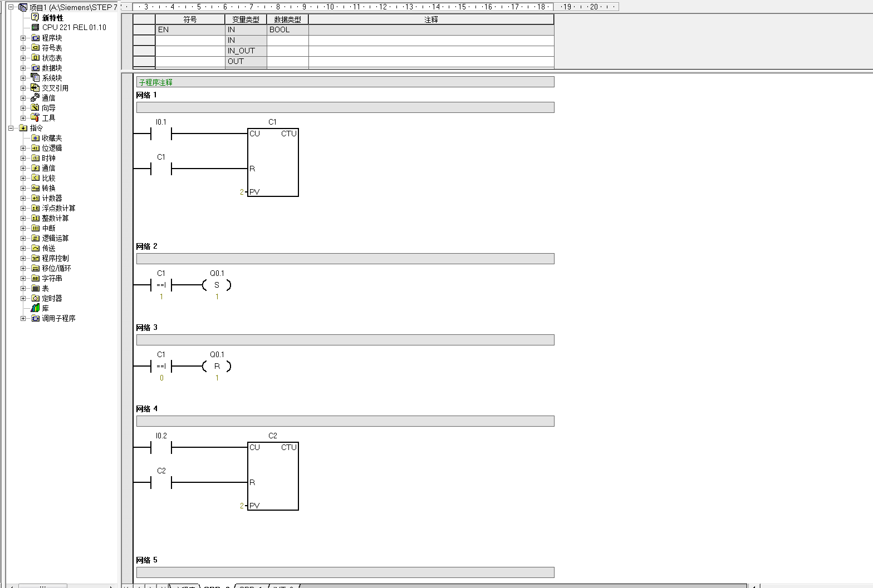This screenshot has height=588, width=873.
Task: Expand the 位逻辑 bit logic folder
Action: tap(23, 148)
